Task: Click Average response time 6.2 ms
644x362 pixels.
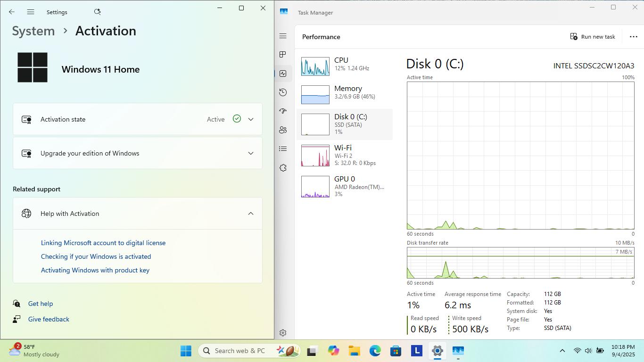Action: click(458, 305)
